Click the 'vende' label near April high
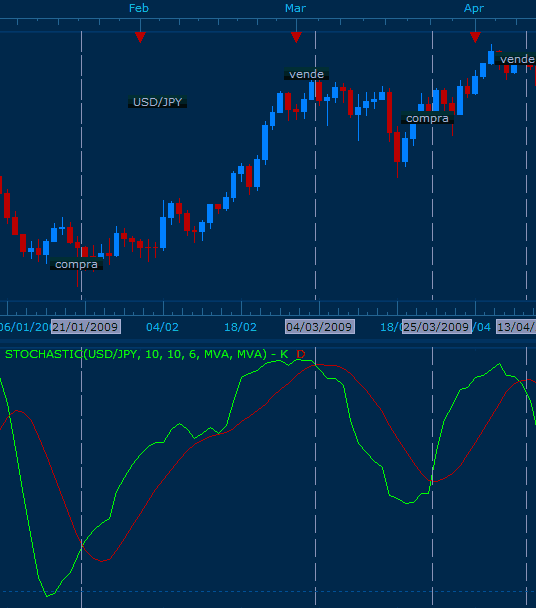This screenshot has width=536, height=608. (516, 59)
